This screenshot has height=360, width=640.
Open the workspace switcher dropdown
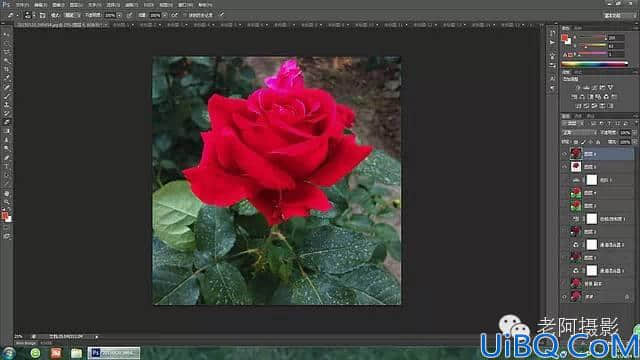coord(620,15)
